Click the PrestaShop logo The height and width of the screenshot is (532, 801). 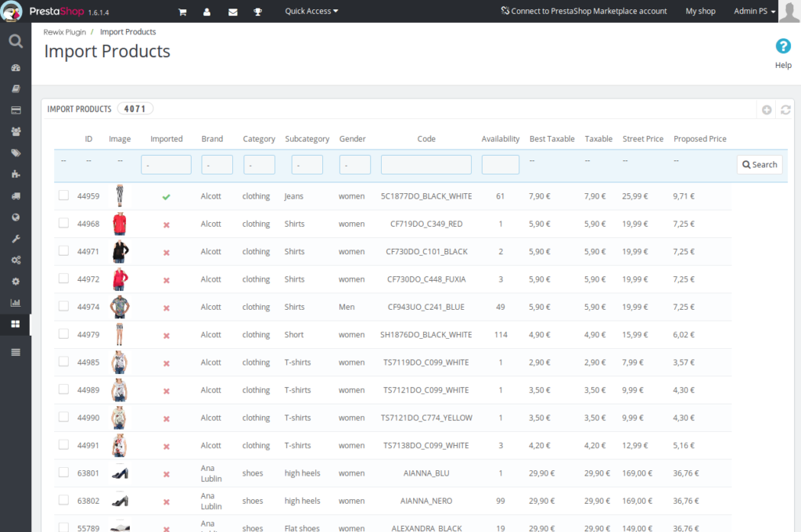click(x=11, y=11)
